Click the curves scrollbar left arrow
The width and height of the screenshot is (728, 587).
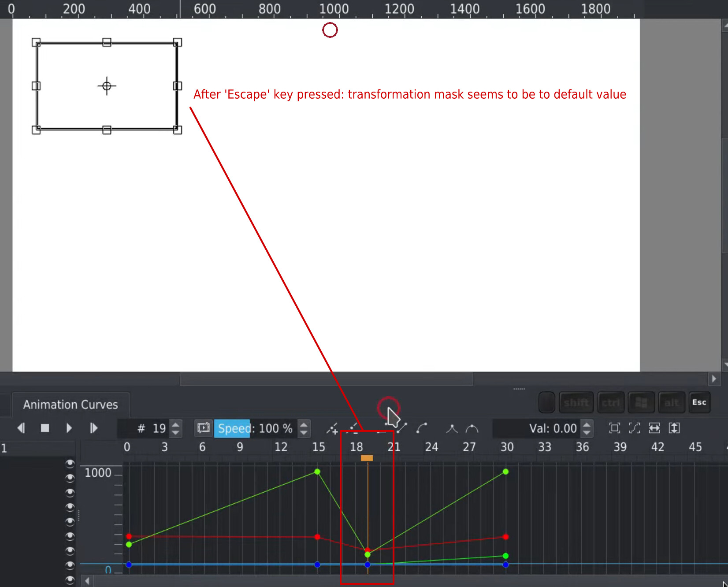(87, 581)
